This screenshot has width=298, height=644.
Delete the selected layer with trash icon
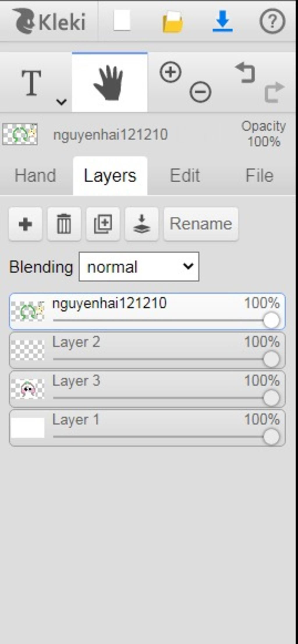coord(64,224)
